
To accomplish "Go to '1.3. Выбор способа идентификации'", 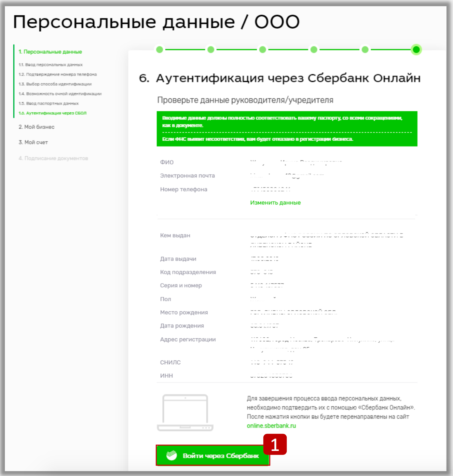I will 55,84.
